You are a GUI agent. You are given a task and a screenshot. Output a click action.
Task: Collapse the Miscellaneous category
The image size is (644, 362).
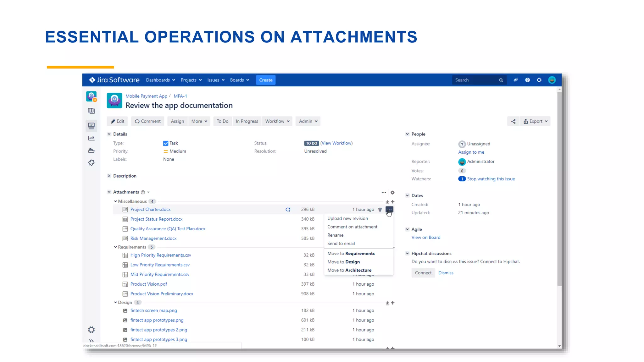click(x=115, y=201)
